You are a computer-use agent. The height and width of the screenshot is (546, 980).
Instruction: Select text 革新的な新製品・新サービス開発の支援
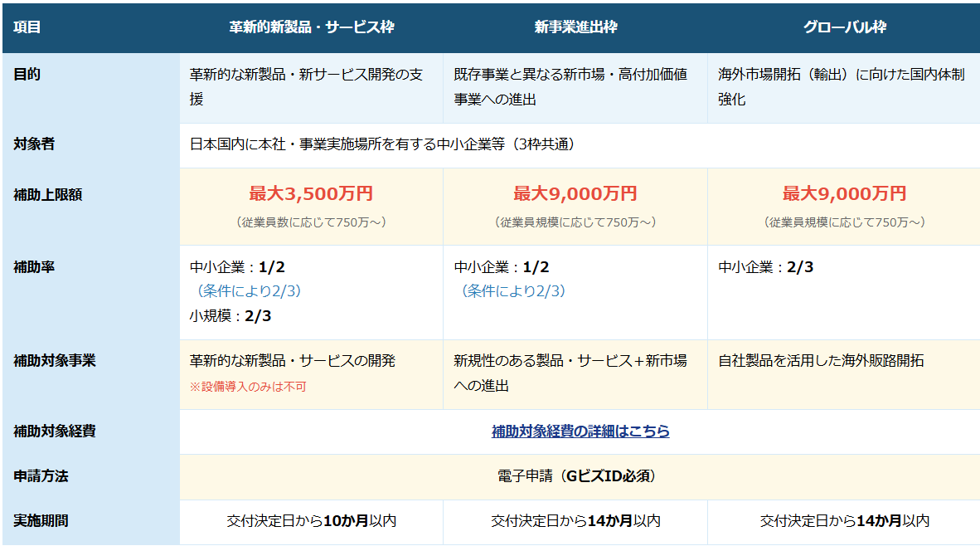pos(306,86)
